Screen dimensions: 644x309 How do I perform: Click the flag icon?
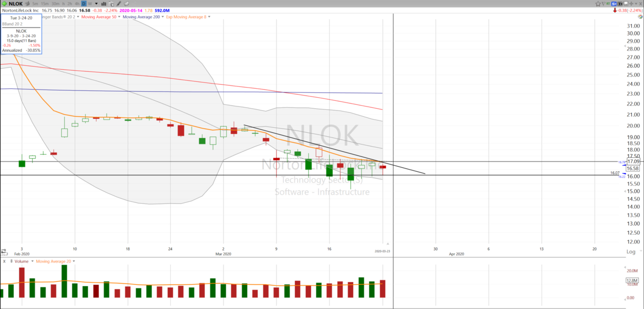click(x=603, y=4)
